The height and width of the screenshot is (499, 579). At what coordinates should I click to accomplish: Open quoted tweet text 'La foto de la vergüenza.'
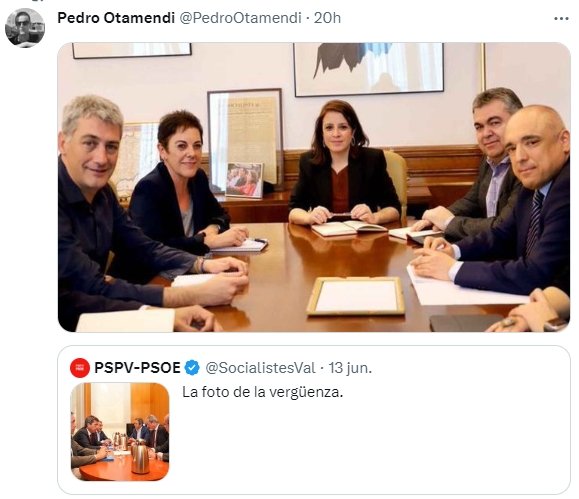[x=263, y=392]
